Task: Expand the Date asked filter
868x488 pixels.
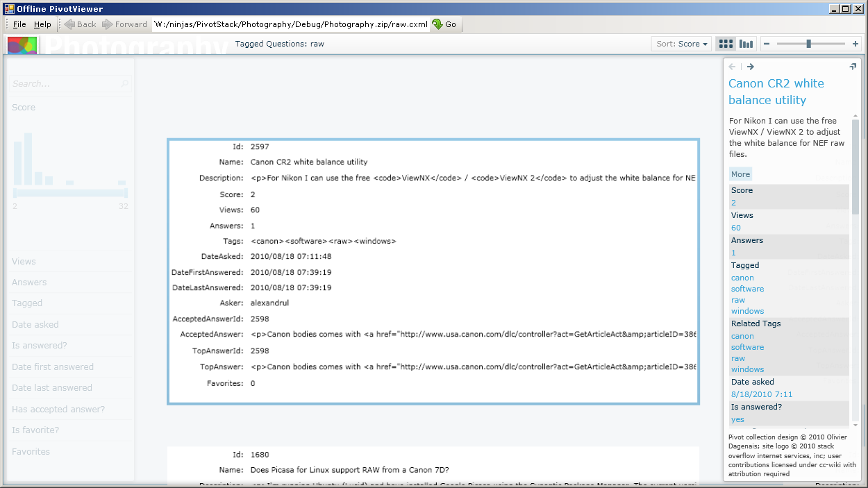Action: (x=35, y=325)
